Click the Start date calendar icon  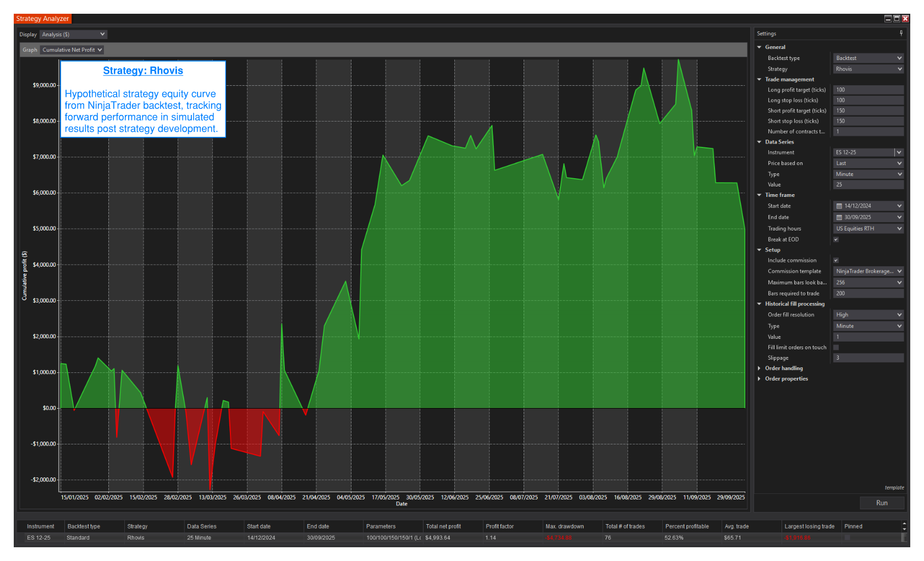click(839, 206)
